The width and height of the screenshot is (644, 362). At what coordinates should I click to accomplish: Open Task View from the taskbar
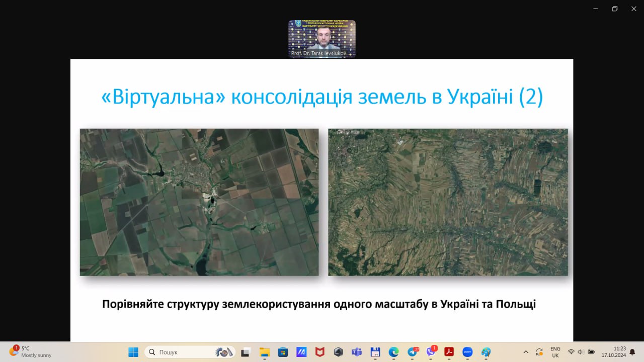point(246,352)
